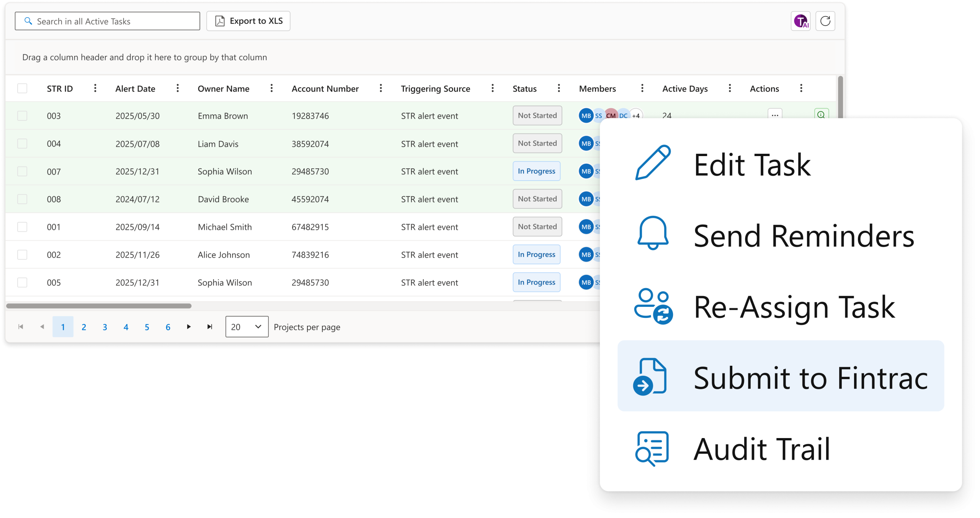Go to the last page using the pagination icon
Viewport: 980px width, 518px height.
209,327
